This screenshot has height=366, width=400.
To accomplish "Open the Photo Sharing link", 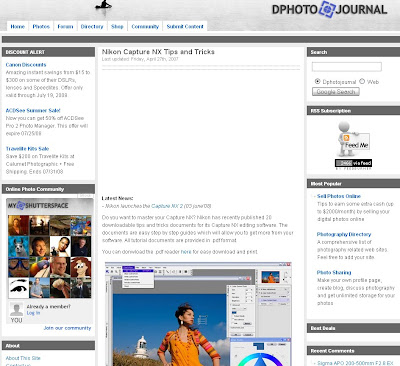I will pyautogui.click(x=334, y=272).
